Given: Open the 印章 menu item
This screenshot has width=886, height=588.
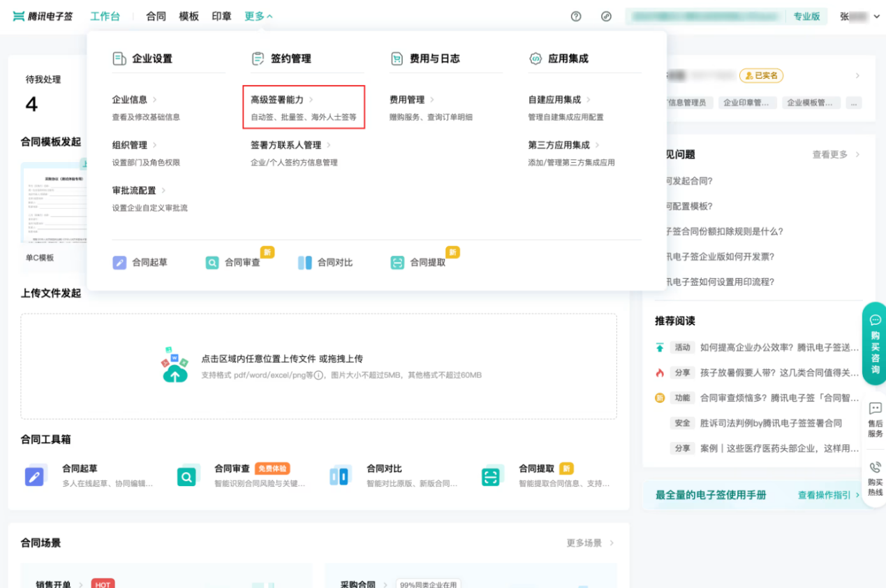Looking at the screenshot, I should click(x=221, y=16).
